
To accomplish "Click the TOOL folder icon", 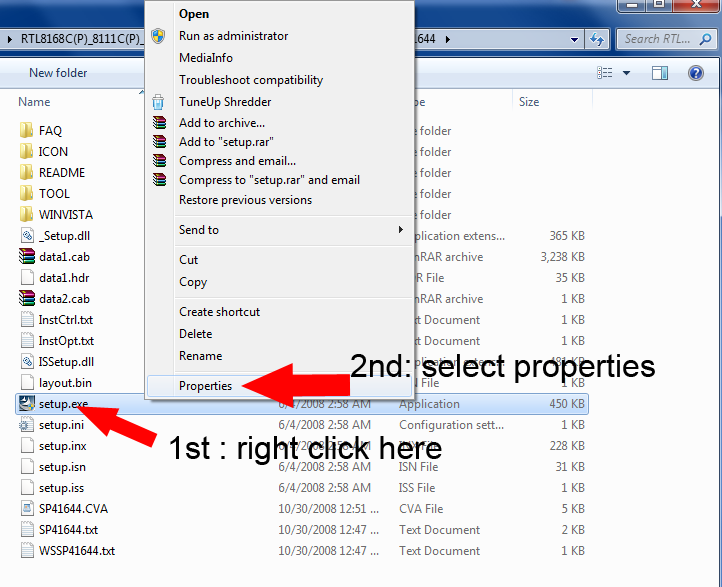I will click(27, 193).
